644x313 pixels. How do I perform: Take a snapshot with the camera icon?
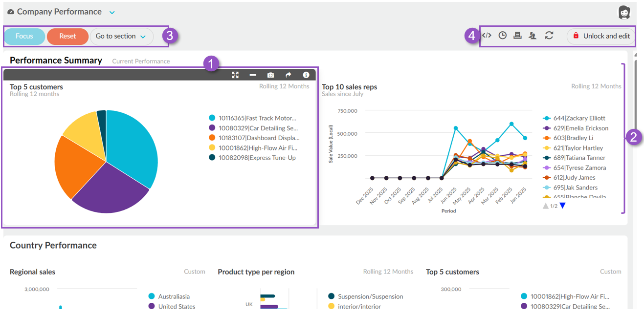(270, 75)
